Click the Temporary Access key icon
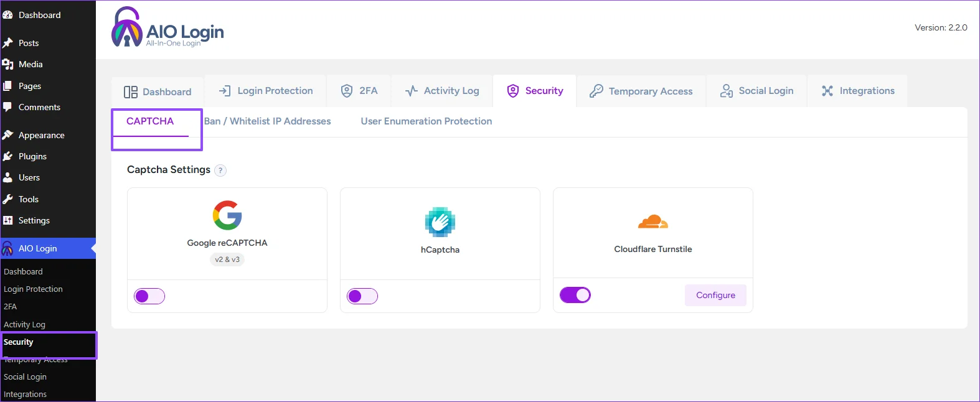Screen dimensions: 980x402 tap(596, 91)
